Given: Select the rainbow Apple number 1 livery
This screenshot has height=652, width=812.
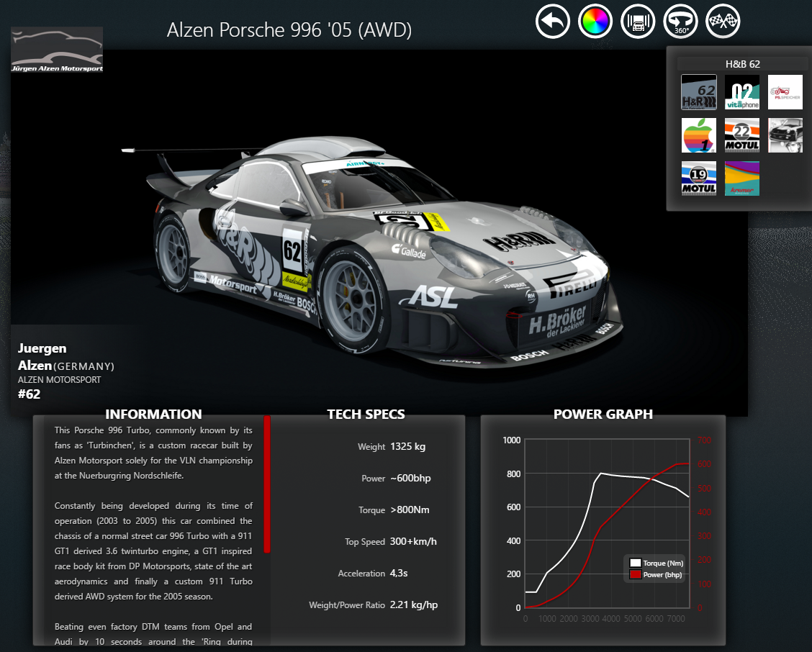Looking at the screenshot, I should 698,135.
